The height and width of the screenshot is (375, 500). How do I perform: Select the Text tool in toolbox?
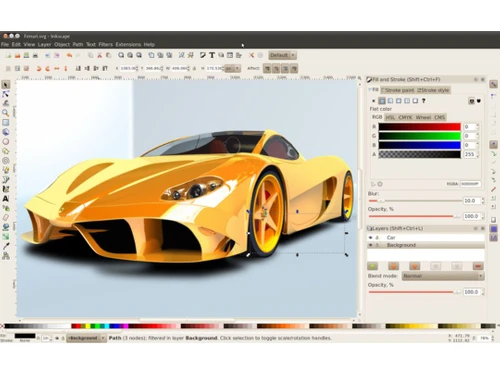(6, 199)
